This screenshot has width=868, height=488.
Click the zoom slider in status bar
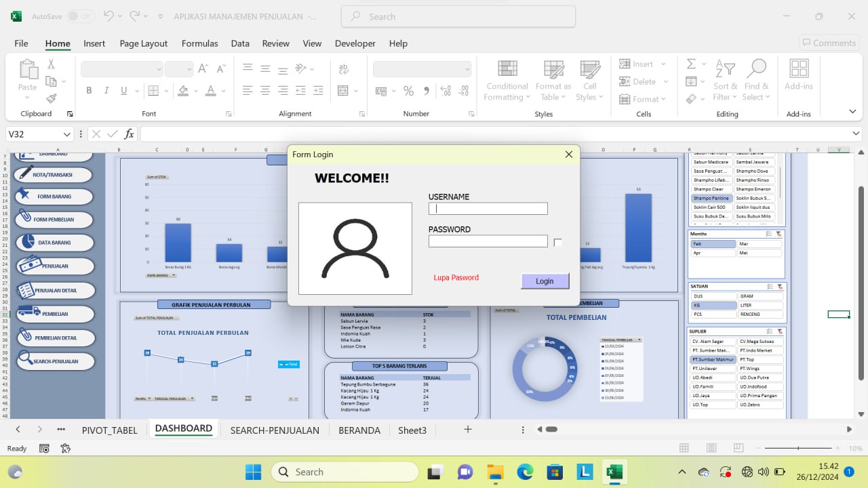tap(798, 449)
